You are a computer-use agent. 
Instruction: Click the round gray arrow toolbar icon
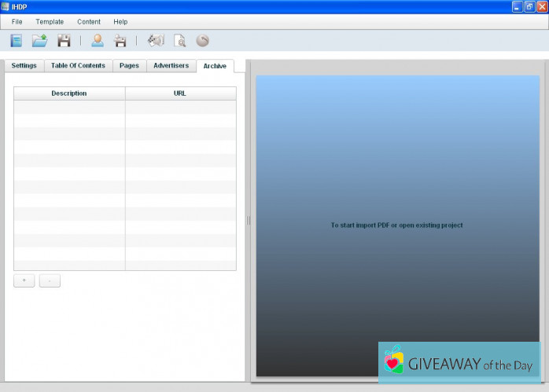click(x=202, y=41)
